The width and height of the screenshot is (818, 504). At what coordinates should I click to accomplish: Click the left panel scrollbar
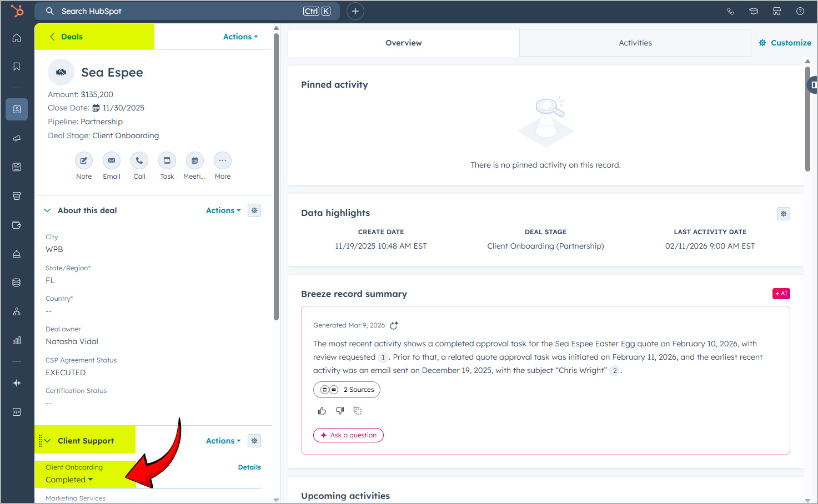[x=276, y=178]
